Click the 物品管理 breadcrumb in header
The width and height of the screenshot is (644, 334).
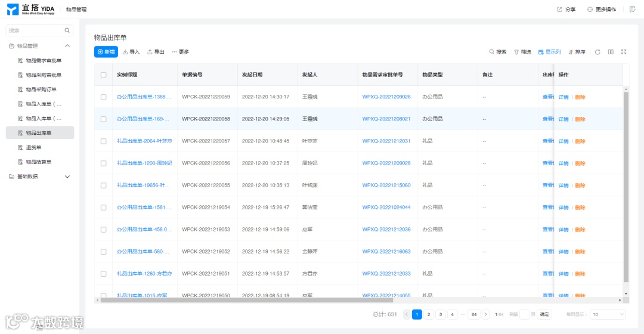[76, 10]
